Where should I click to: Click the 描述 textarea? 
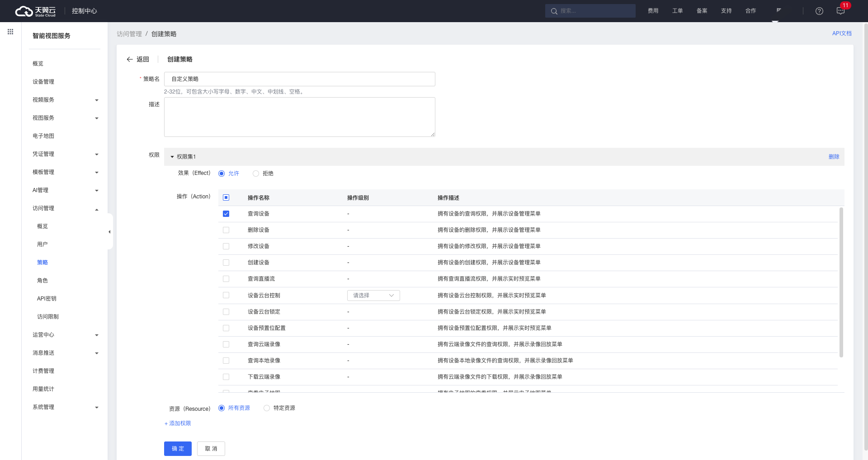tap(300, 117)
